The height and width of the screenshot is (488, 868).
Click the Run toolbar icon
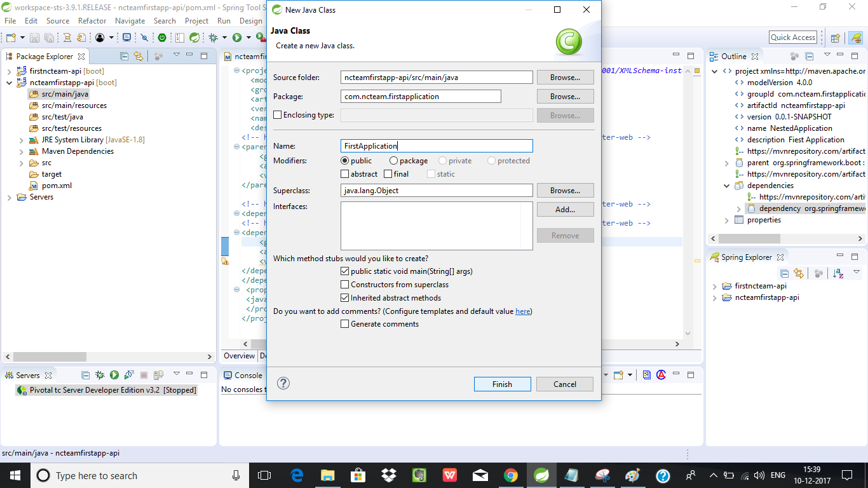pyautogui.click(x=238, y=37)
